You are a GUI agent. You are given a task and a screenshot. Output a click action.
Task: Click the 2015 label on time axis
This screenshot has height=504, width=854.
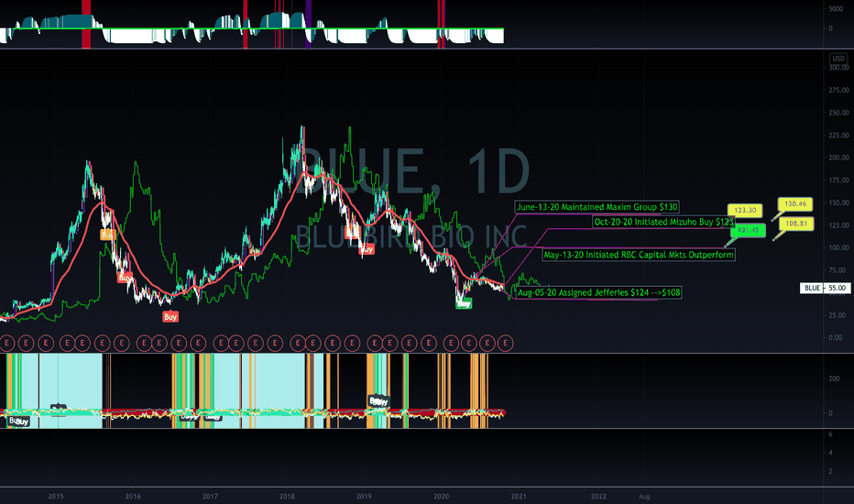56,497
